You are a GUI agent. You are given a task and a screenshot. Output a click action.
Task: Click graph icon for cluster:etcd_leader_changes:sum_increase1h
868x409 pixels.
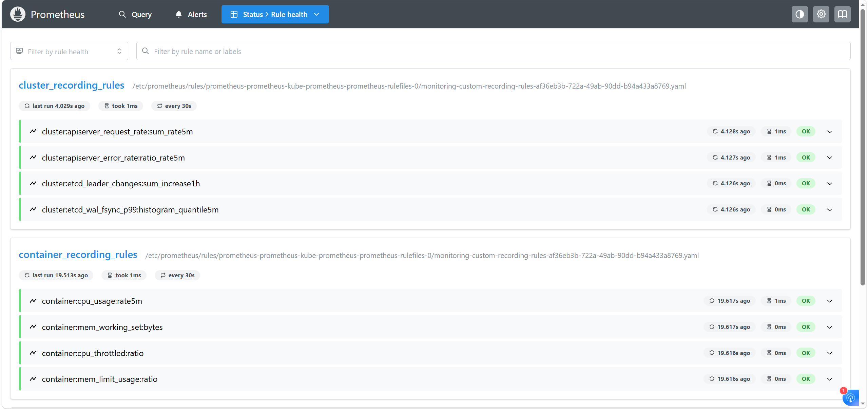coord(33,183)
